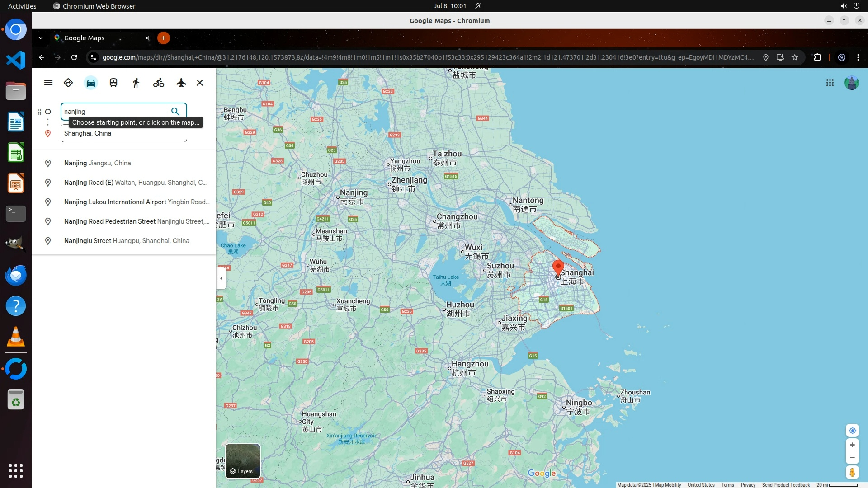Choose the Cycling travel mode
Image resolution: width=868 pixels, height=488 pixels.
click(159, 83)
